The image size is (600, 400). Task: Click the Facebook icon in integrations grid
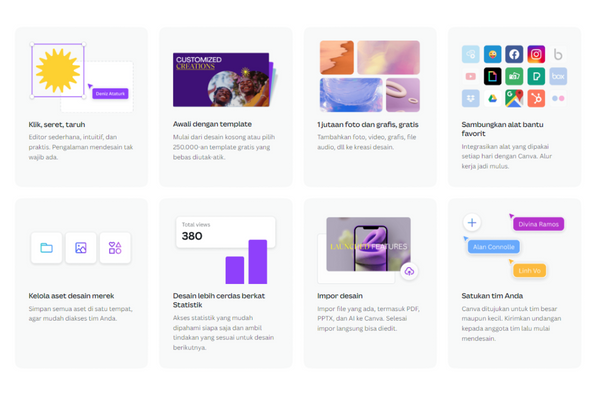pyautogui.click(x=514, y=54)
